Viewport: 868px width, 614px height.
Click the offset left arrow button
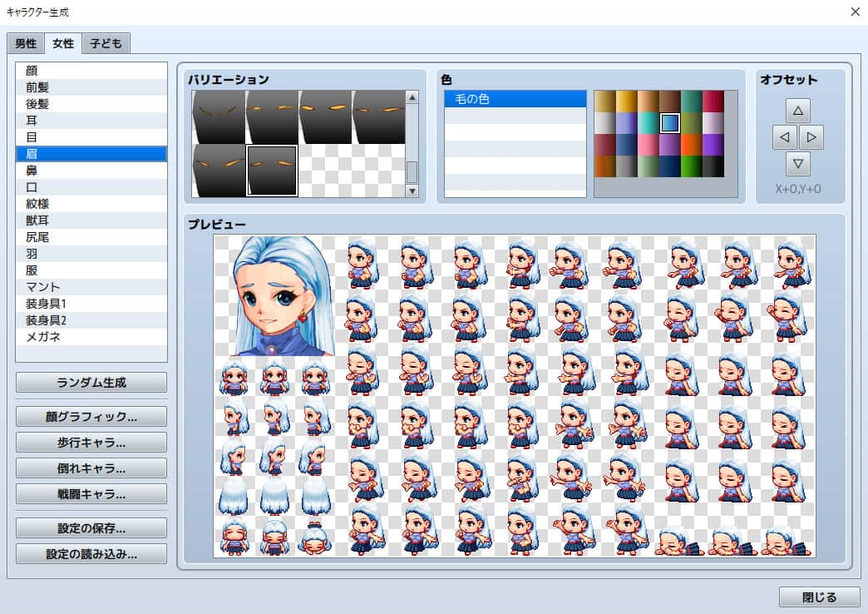pos(784,136)
